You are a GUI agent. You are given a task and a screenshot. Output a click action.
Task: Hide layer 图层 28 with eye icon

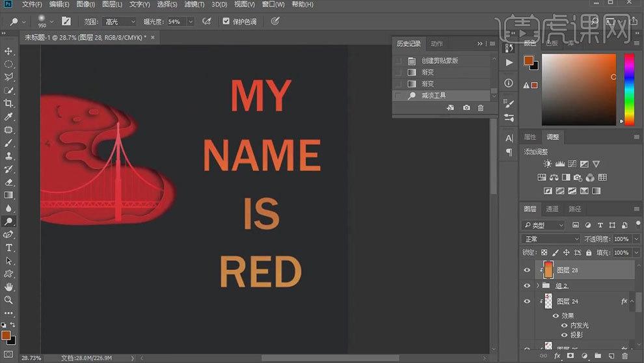click(527, 270)
